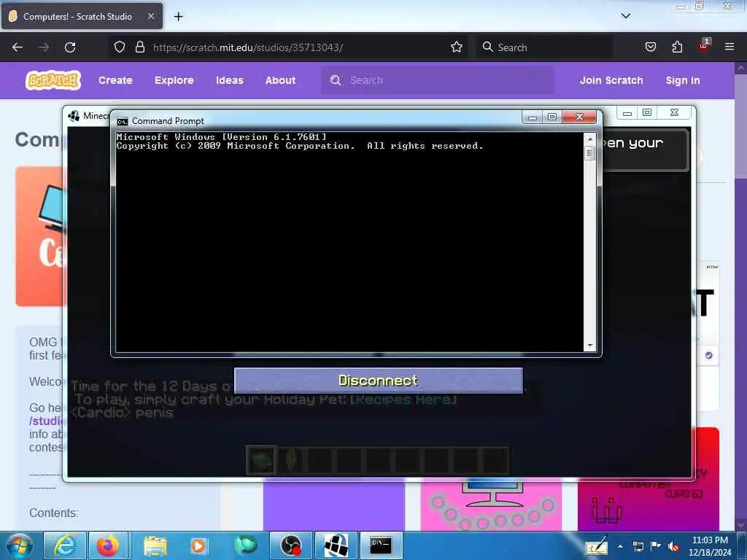Select first Minecraft hotbar slot
Image resolution: width=747 pixels, height=560 pixels.
(x=262, y=461)
